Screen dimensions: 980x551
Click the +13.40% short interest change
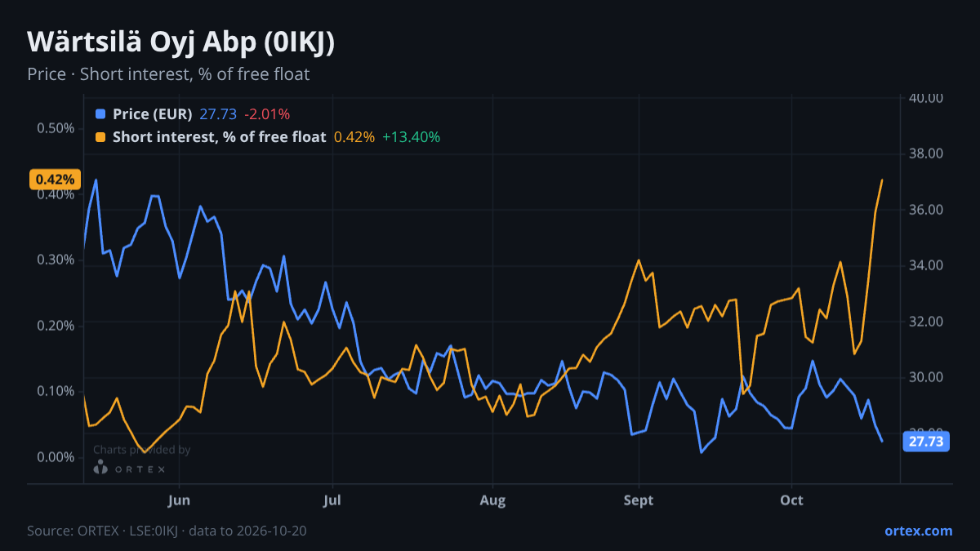(x=412, y=137)
